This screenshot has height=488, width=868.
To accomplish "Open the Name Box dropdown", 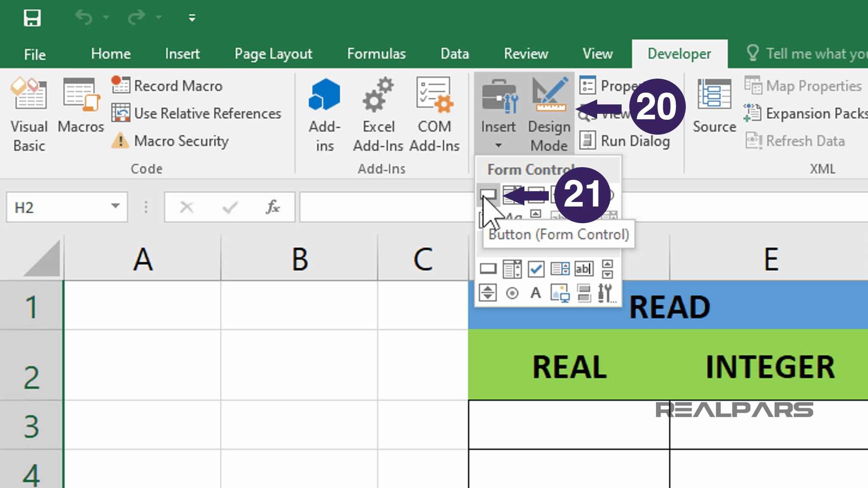I will (115, 207).
